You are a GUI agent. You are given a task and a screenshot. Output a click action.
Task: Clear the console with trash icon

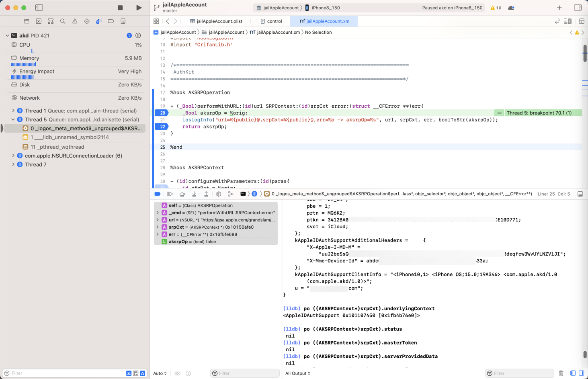[x=561, y=373]
